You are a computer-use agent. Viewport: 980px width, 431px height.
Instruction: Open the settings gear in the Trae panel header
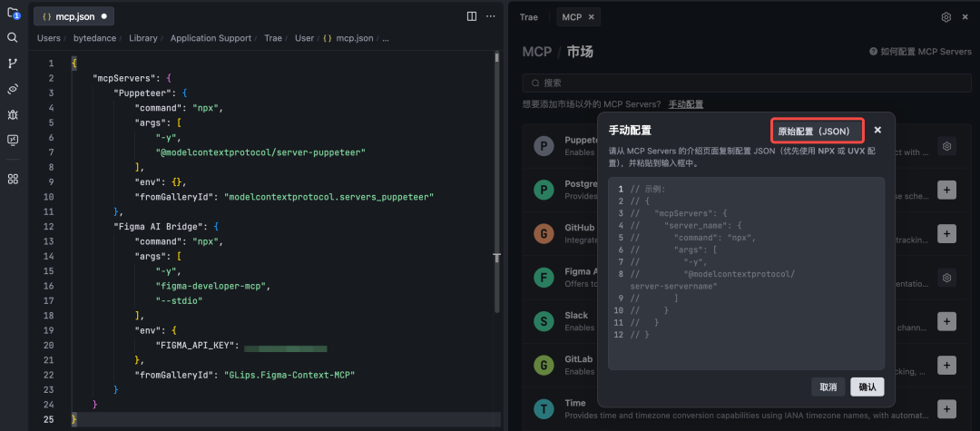946,17
